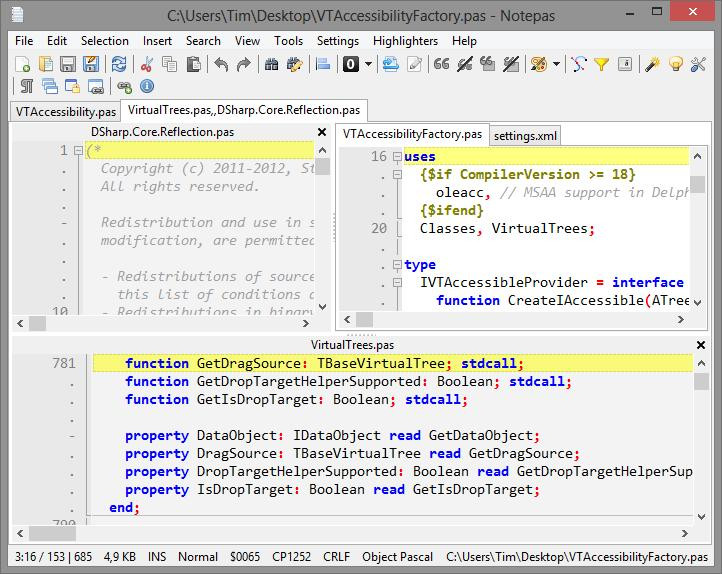Click the color palette highlighter icon

(x=539, y=64)
